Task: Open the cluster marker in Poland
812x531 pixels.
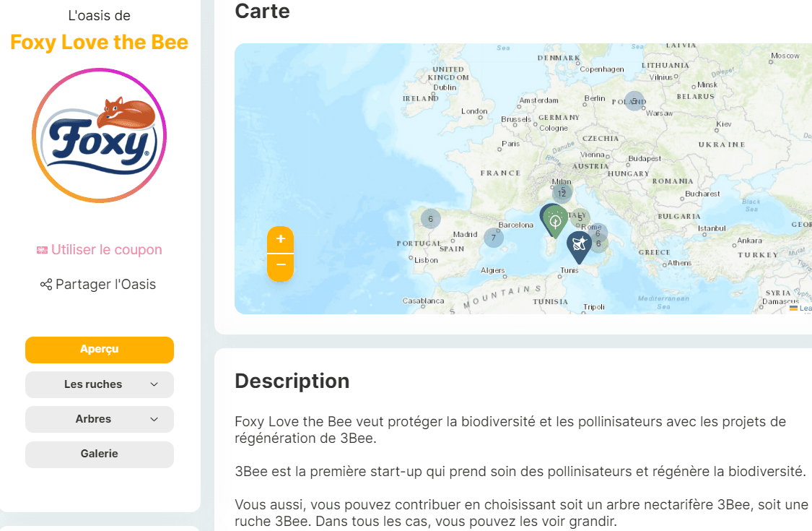Action: coord(634,101)
